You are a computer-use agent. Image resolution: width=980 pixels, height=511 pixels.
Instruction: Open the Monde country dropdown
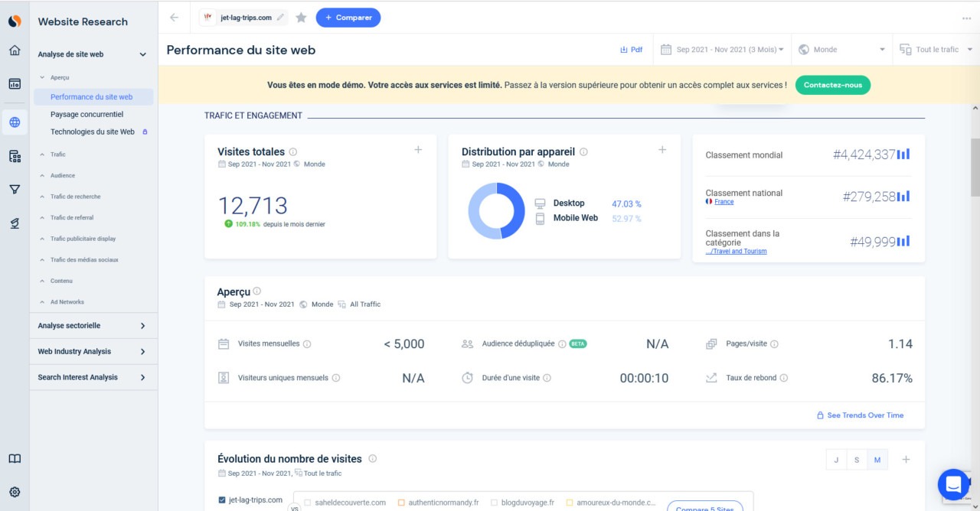tap(842, 50)
